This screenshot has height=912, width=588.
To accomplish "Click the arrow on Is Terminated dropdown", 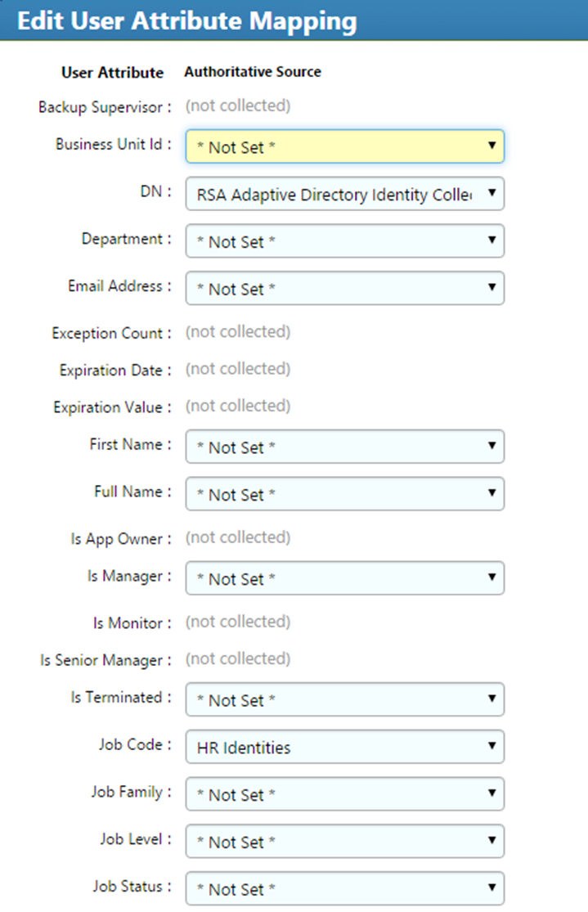I will [493, 699].
